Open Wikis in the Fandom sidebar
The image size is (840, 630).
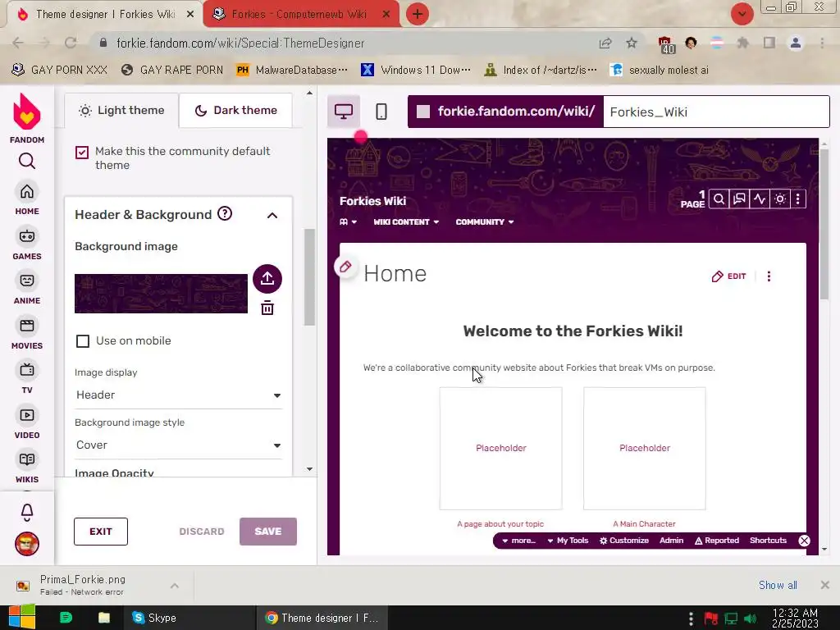(x=27, y=468)
